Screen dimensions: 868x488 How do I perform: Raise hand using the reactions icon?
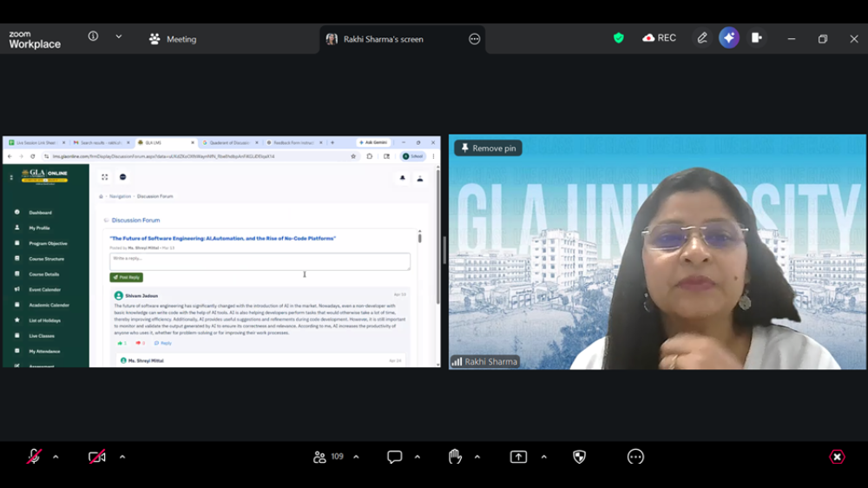(455, 457)
